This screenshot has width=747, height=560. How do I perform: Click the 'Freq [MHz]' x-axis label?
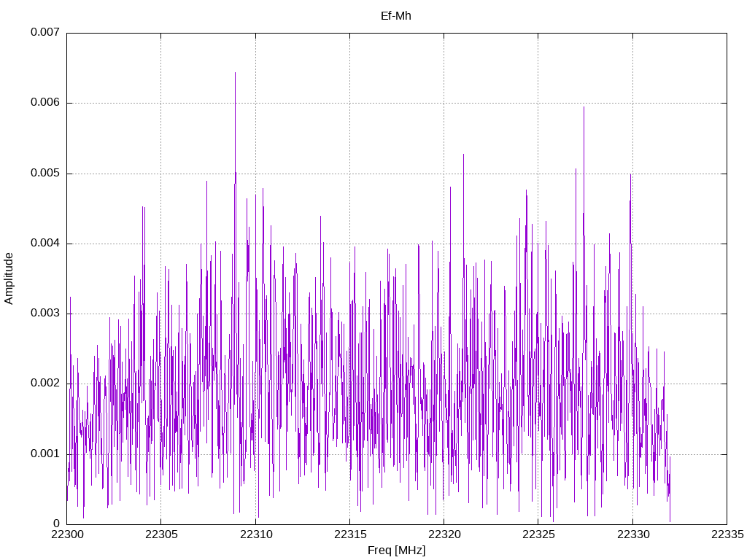[x=396, y=550]
